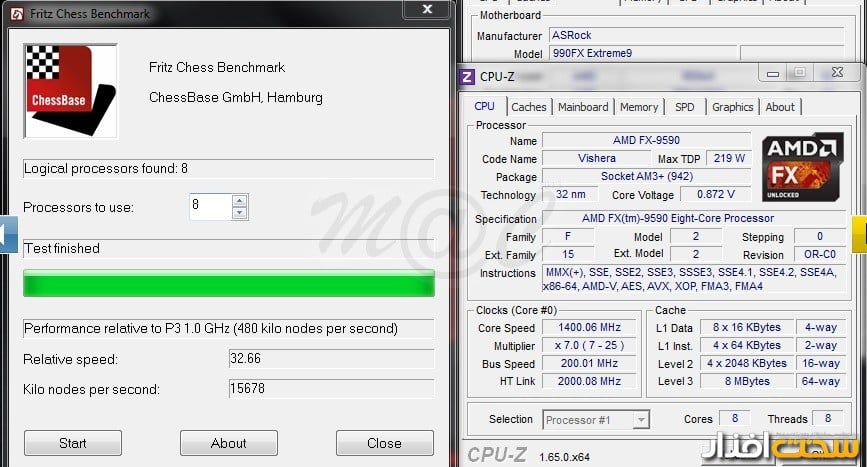Open the About tab in CPU-Z

[780, 107]
